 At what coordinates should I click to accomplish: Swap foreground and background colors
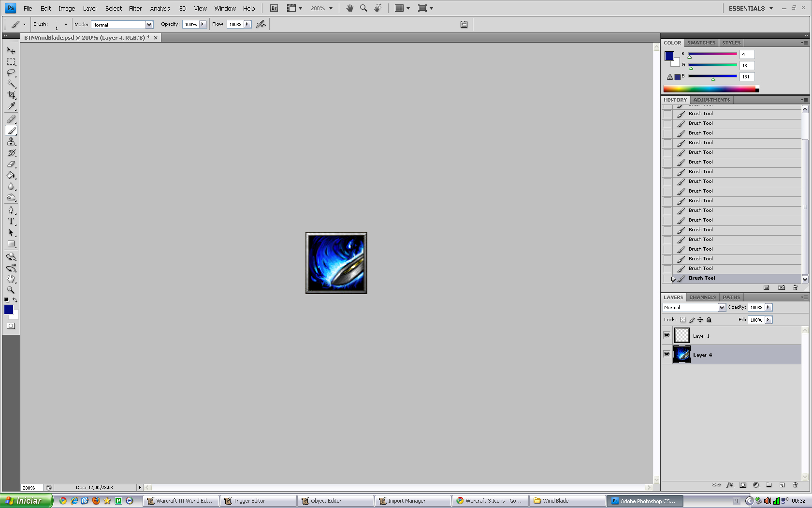[x=15, y=300]
